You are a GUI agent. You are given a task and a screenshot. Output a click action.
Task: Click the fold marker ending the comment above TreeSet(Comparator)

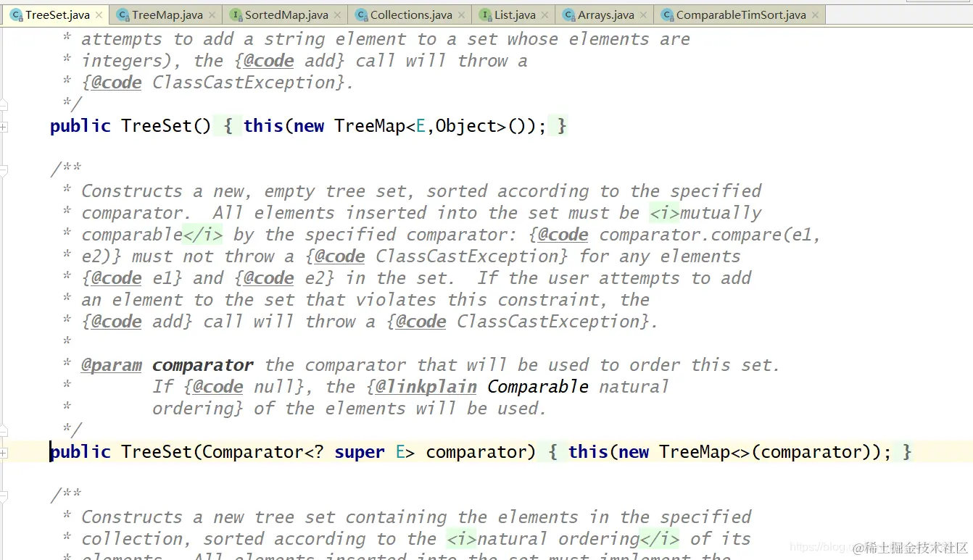[x=4, y=431]
